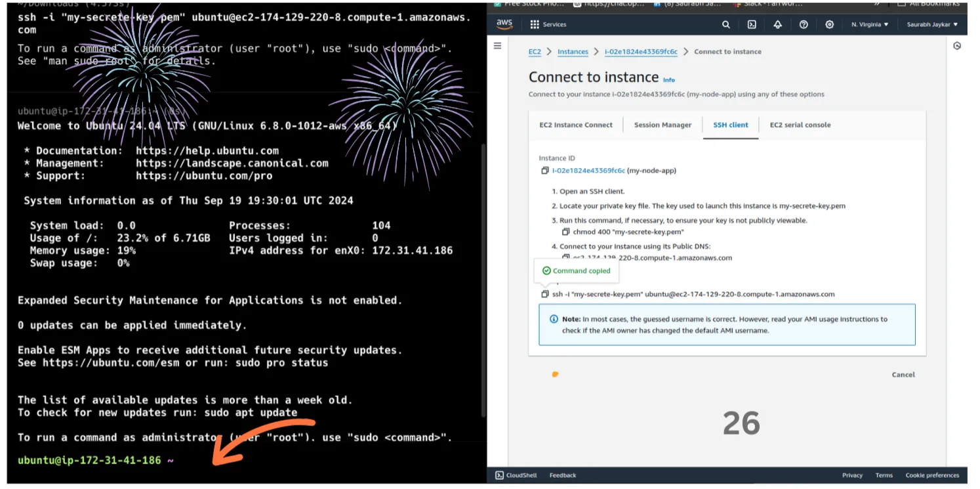980x489 pixels.
Task: Click the public DNS amazonaws.com text in step 4
Action: coord(652,258)
